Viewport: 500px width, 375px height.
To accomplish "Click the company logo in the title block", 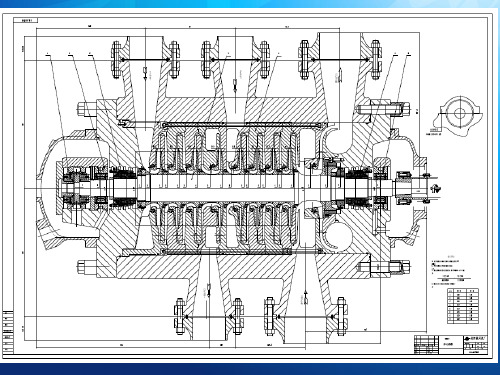I will coord(476,339).
